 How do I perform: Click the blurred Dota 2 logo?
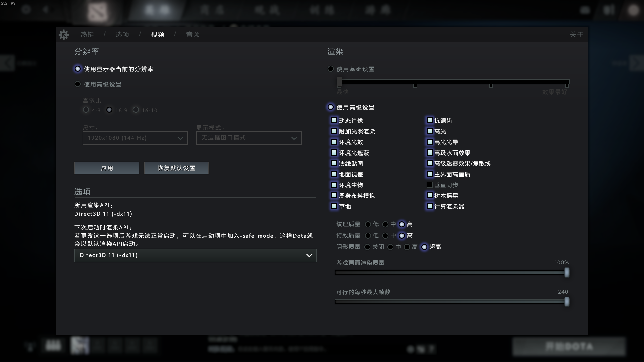(x=98, y=11)
